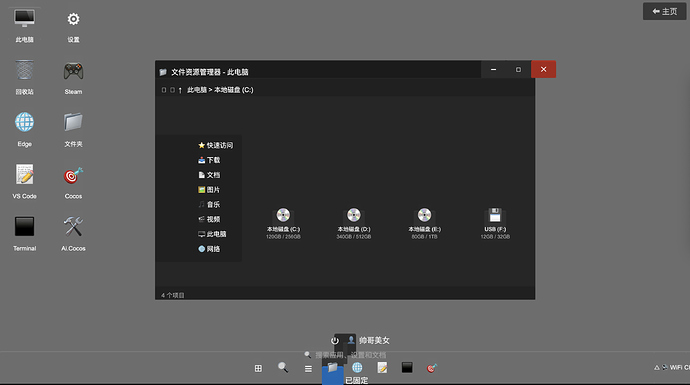Click the search field 搜索应用、设置和文档
The image size is (690, 385).
coord(345,355)
